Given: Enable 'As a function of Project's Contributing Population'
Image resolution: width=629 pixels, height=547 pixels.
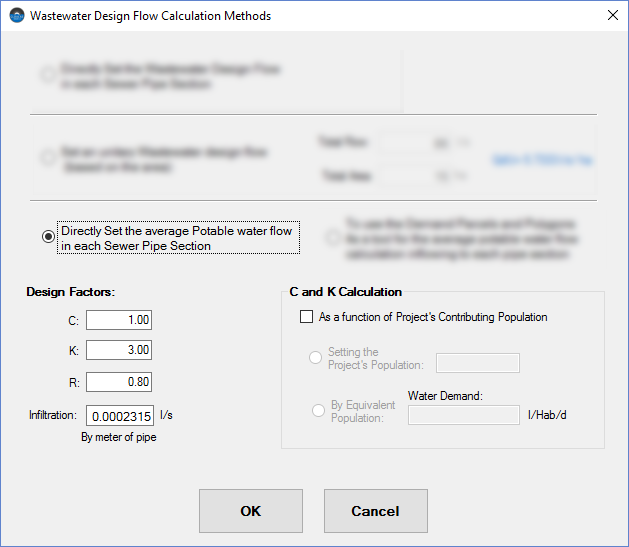Looking at the screenshot, I should pyautogui.click(x=307, y=317).
